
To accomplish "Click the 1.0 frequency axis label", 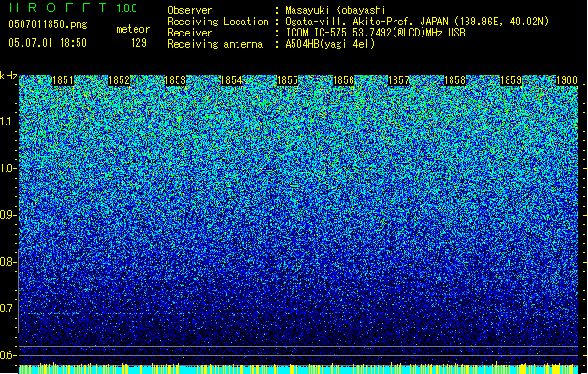I will (x=8, y=169).
